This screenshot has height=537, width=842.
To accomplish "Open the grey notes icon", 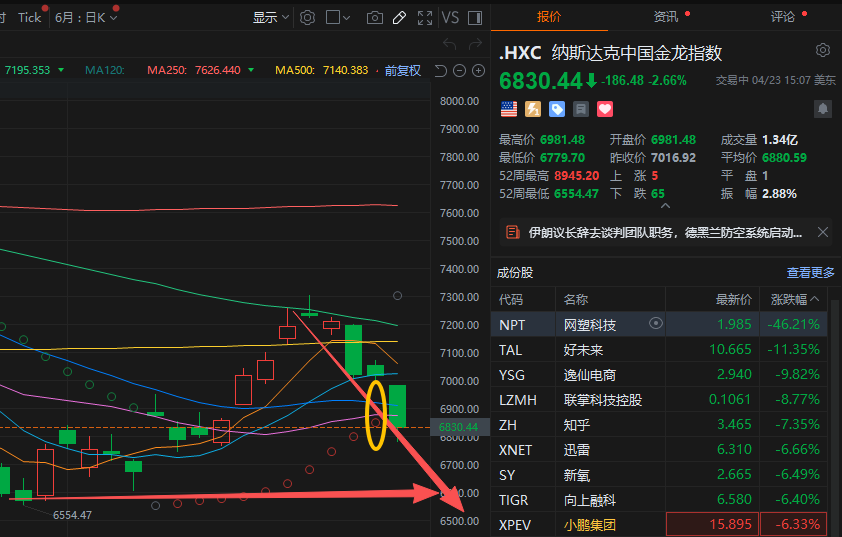I will tap(580, 109).
